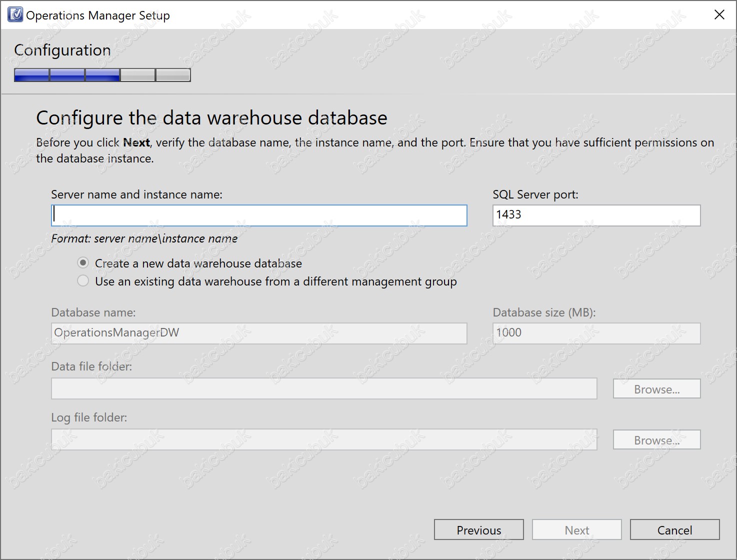This screenshot has height=560, width=737.
Task: Go back with the Previous button
Action: tap(479, 530)
